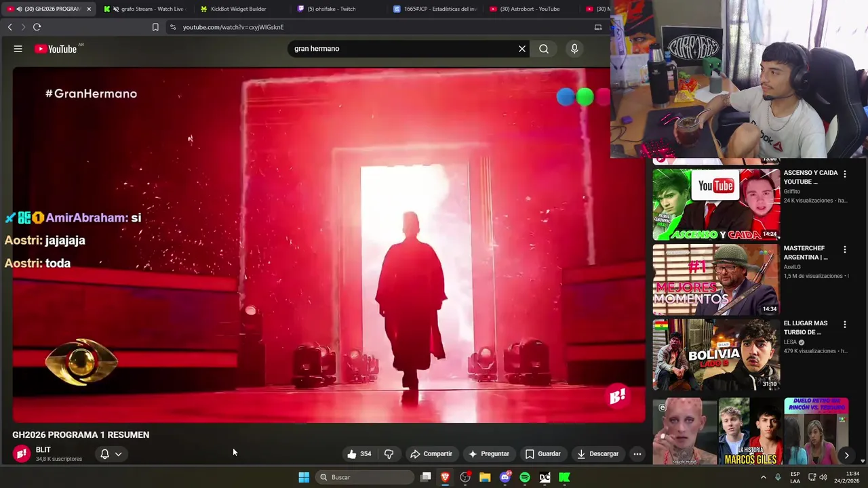The image size is (868, 488).
Task: Open Discord from the taskbar
Action: click(x=505, y=477)
